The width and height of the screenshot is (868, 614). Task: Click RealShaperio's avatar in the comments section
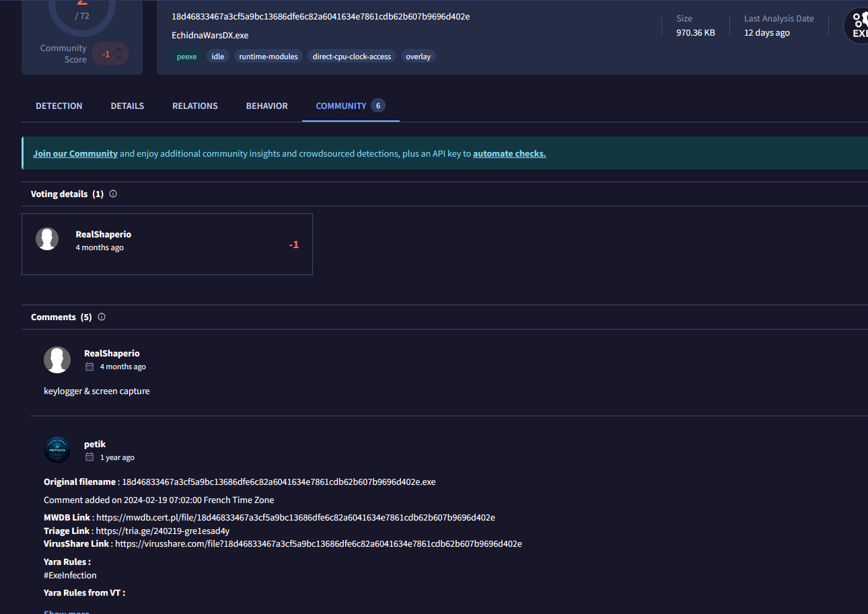coord(57,360)
